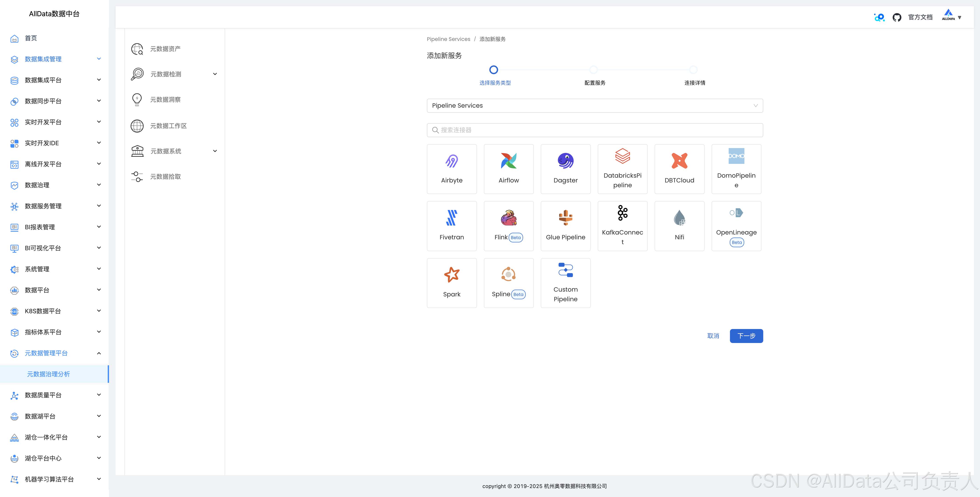The width and height of the screenshot is (980, 497).
Task: Choose the Airflow pipeline service
Action: [x=509, y=169]
